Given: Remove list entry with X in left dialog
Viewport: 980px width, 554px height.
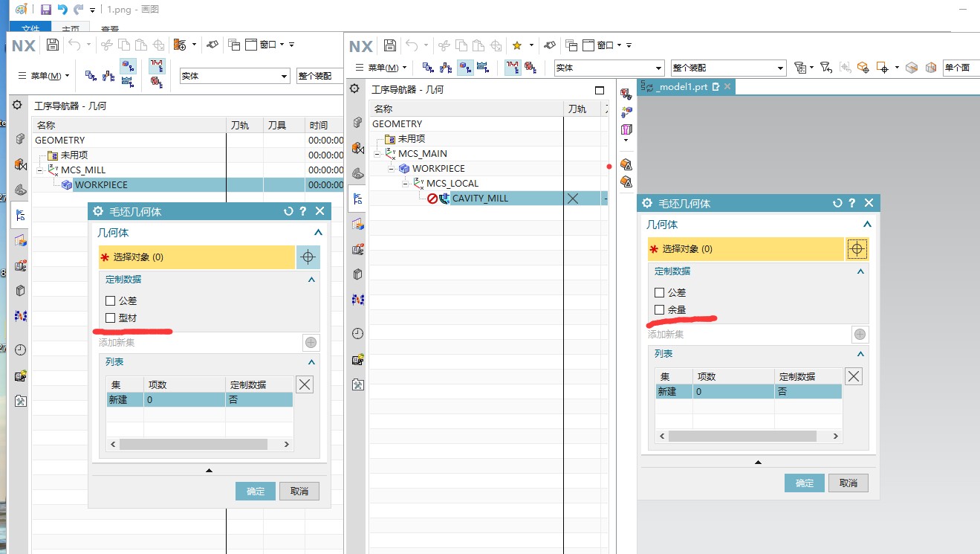Looking at the screenshot, I should pos(305,384).
